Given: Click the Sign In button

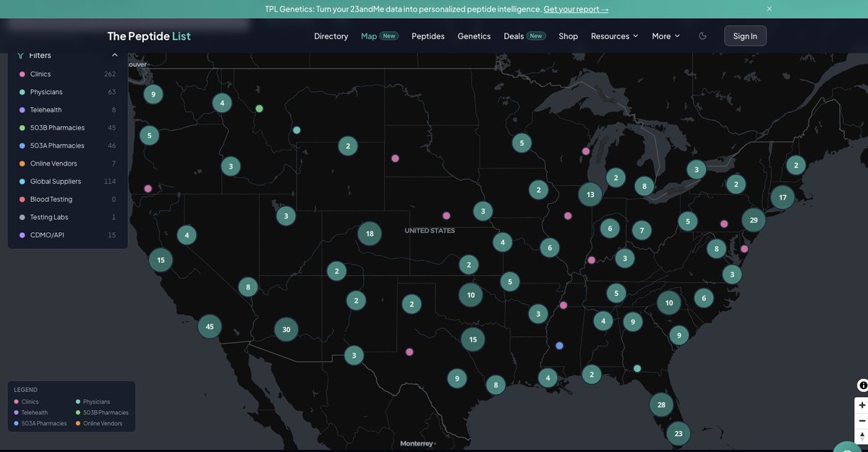Looking at the screenshot, I should click(x=745, y=36).
